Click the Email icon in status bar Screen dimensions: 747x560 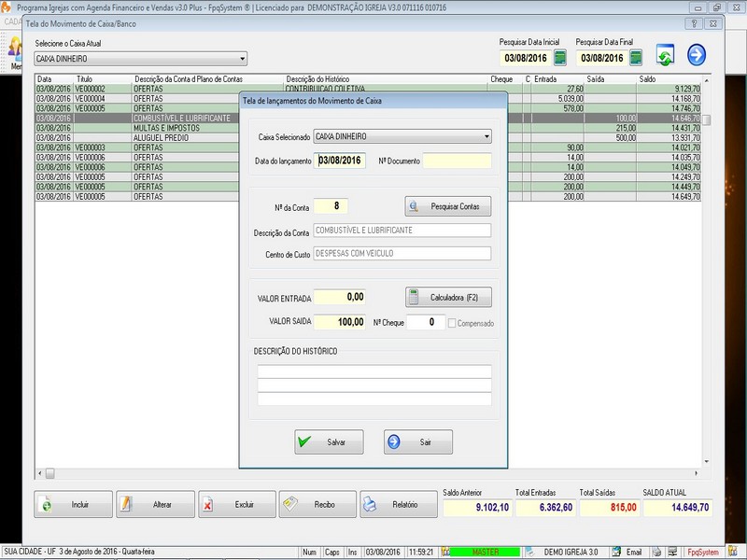coord(616,552)
